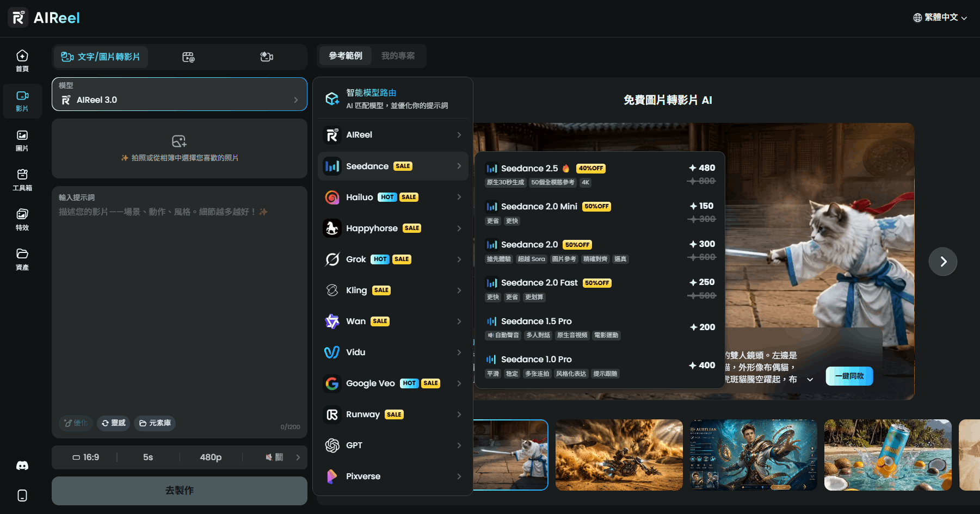
Task: Choose Seedance 2.5 model
Action: (x=600, y=175)
